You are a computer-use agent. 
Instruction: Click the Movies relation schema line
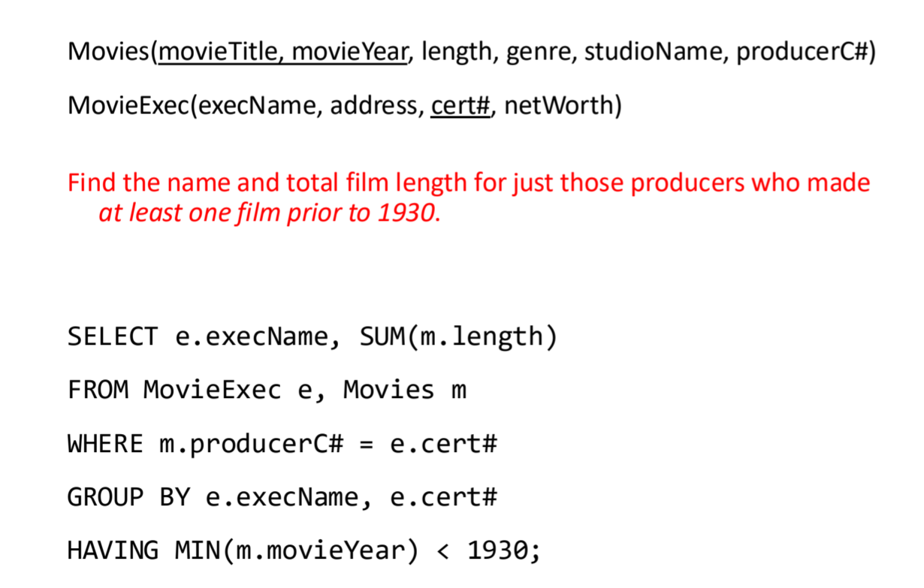click(472, 53)
